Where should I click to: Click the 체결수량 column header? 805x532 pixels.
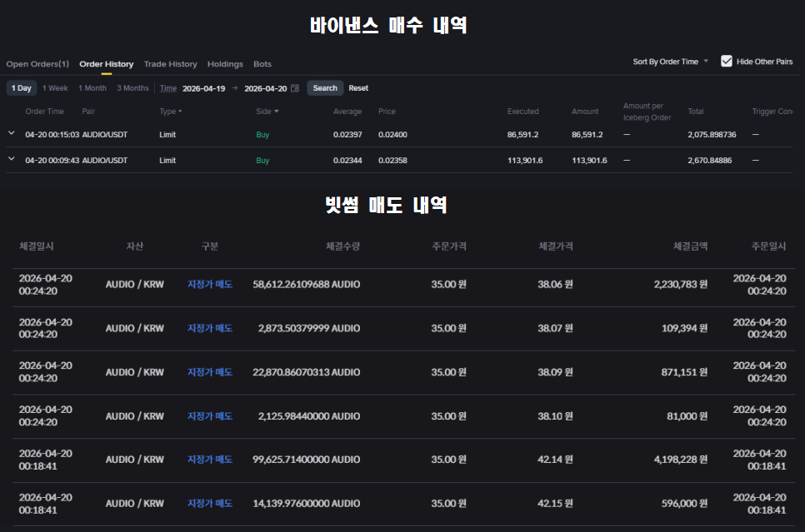point(343,246)
